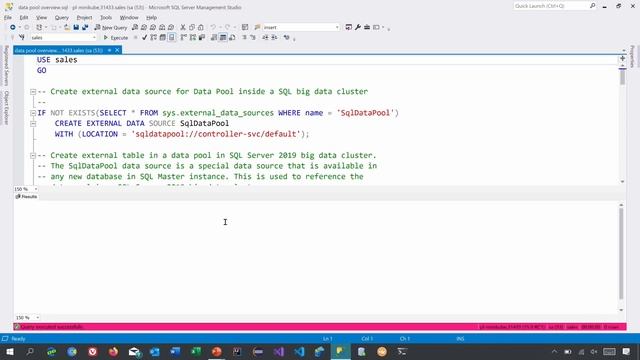
Task: Switch to the Results tab
Action: coord(27,197)
